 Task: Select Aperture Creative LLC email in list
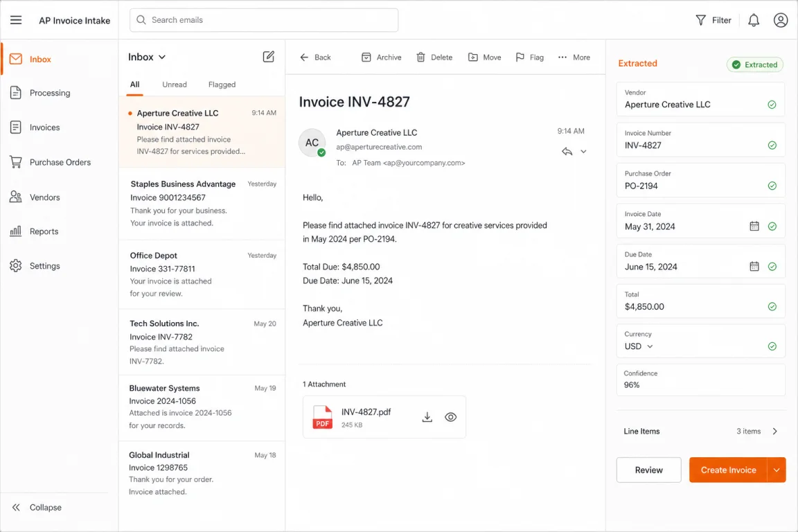click(202, 132)
